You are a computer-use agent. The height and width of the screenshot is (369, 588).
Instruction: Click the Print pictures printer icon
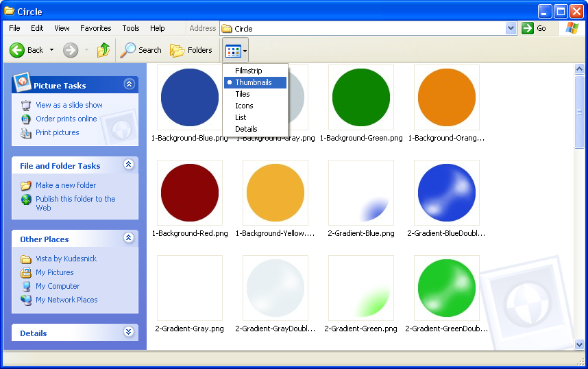26,133
